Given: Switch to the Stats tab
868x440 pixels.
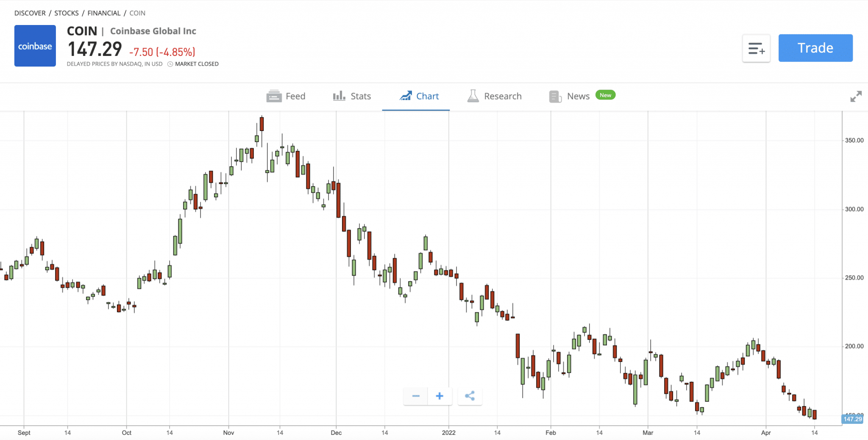Looking at the screenshot, I should 352,96.
